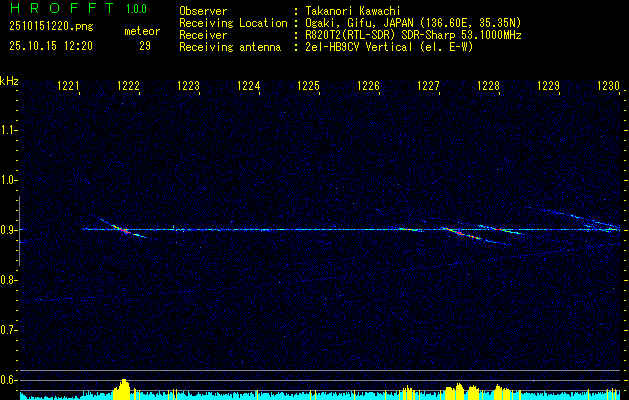
Task: Click the meteor count 29
Action: pyautogui.click(x=145, y=46)
